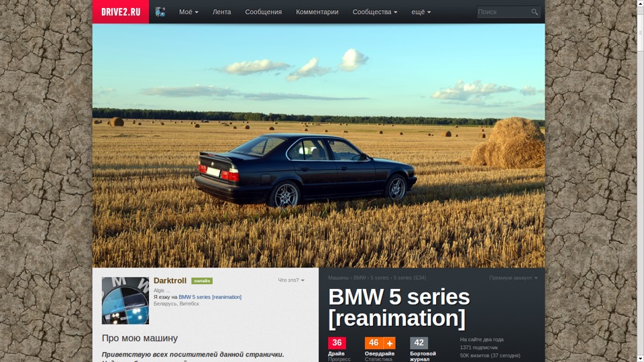Image resolution: width=644 pixels, height=362 pixels.
Task: View the BMW cover photo in the field
Action: (x=319, y=145)
